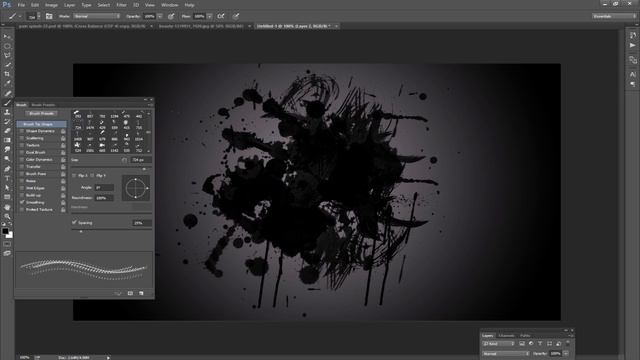Enable Texture checkbox
Viewport: 640px width, 360px height.
(x=22, y=145)
